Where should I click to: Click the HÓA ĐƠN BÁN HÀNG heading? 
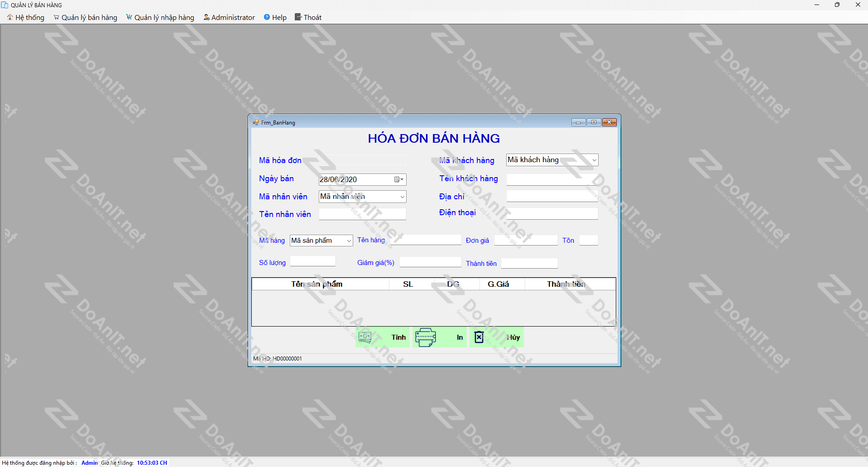click(x=434, y=139)
